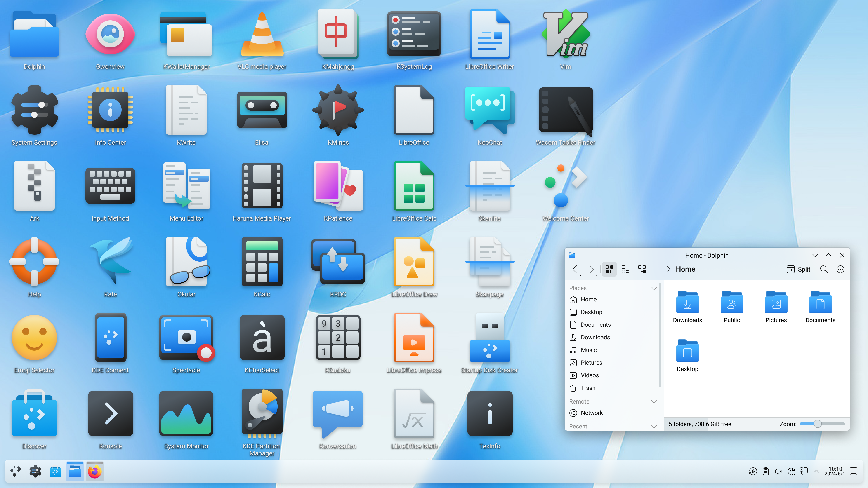
Task: Click the clock in the system tray
Action: tap(834, 471)
